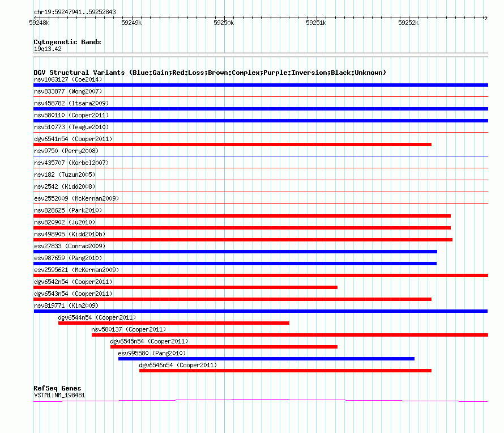Viewport: 504px width, 433px height.
Task: Click the thin red line under nsv833877
Action: pos(260,96)
